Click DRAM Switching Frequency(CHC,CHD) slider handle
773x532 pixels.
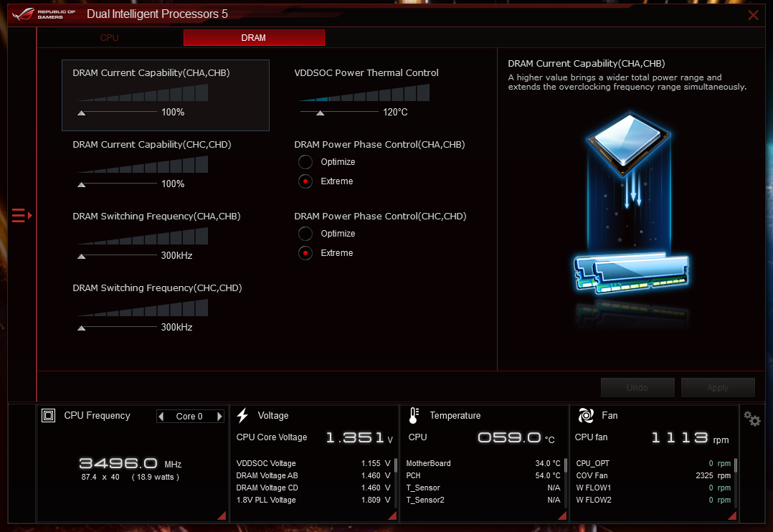(81, 328)
